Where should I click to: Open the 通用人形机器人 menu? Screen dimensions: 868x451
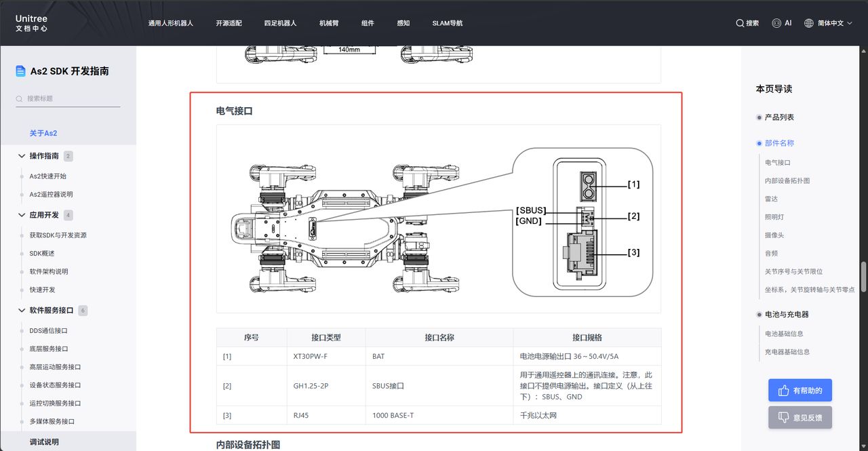tap(171, 23)
